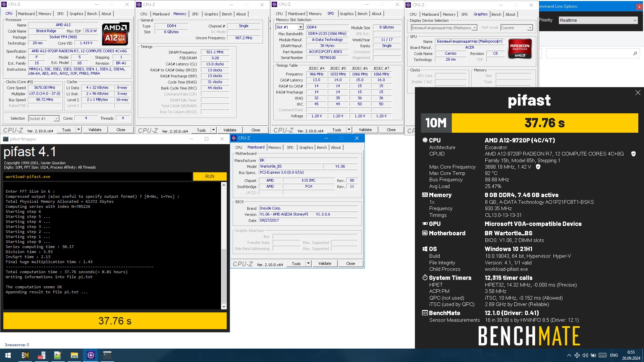Image resolution: width=644 pixels, height=362 pixels.
Task: Click the BIOS Date value 09/27/2017
Action: coord(308,220)
